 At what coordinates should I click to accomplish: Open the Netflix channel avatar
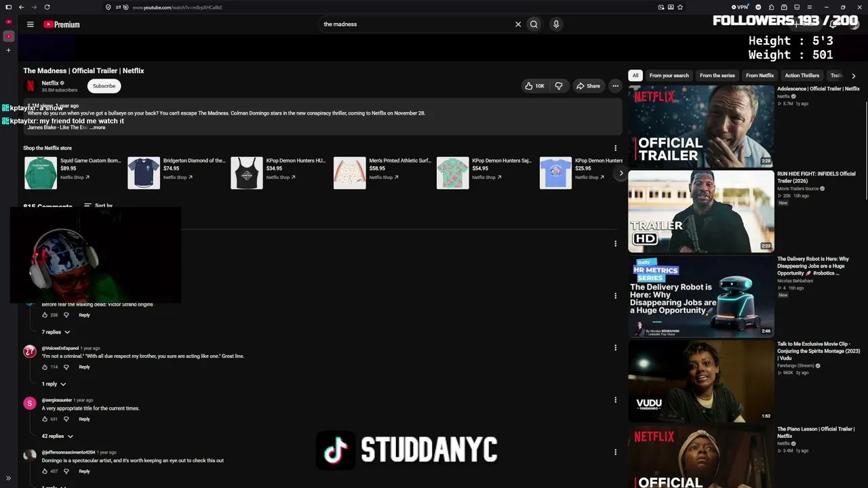30,85
